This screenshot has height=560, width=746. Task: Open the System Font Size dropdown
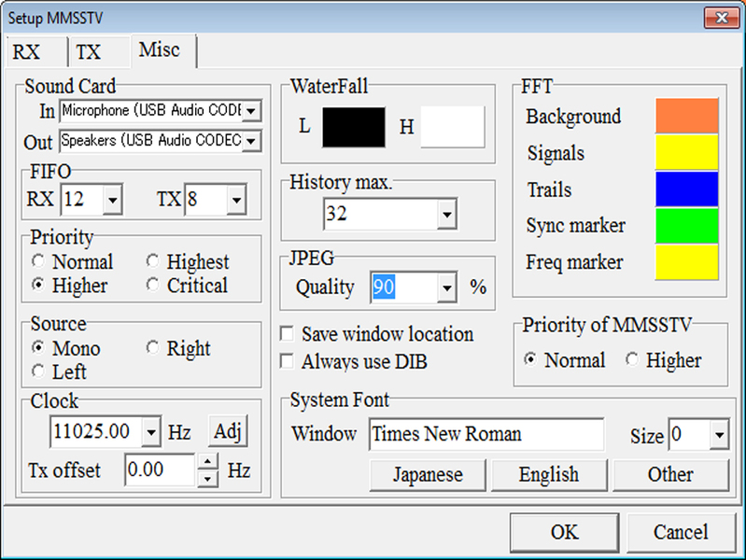click(x=719, y=434)
